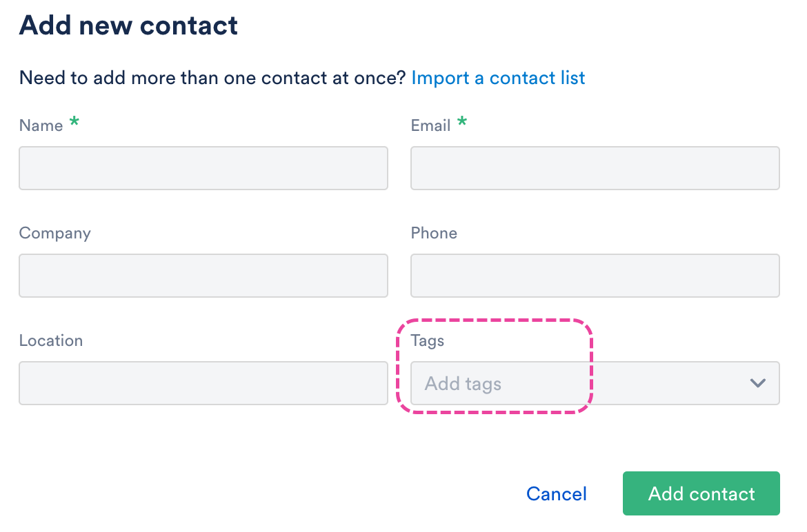Click the Tags field label
The width and height of the screenshot is (807, 532).
[428, 340]
